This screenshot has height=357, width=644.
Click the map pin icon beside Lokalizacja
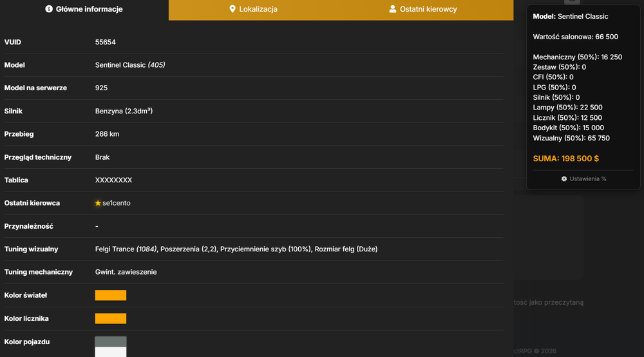tap(232, 9)
